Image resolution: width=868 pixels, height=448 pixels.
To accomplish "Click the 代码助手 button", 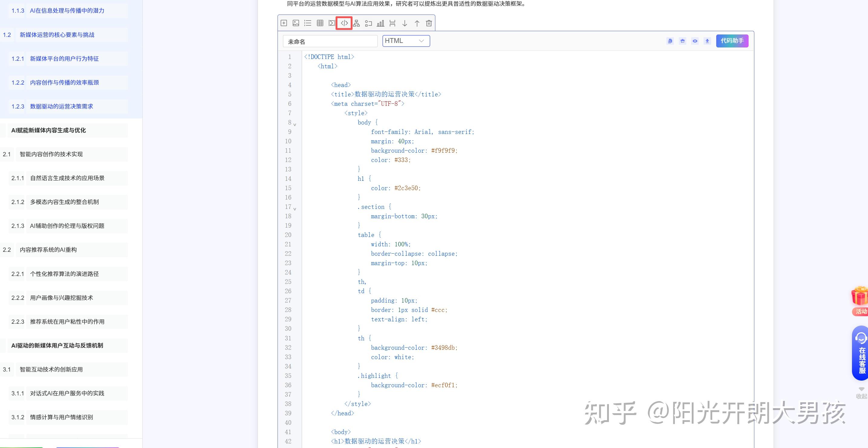I will pyautogui.click(x=732, y=41).
